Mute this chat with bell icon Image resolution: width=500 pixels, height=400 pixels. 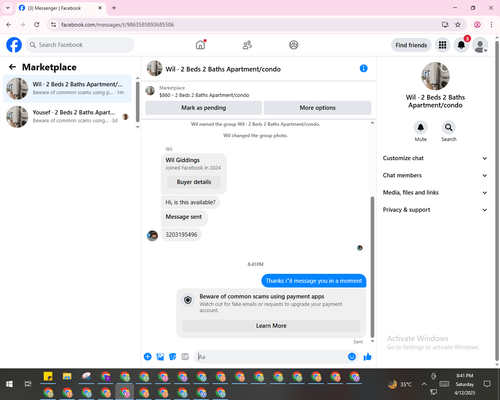tap(421, 127)
